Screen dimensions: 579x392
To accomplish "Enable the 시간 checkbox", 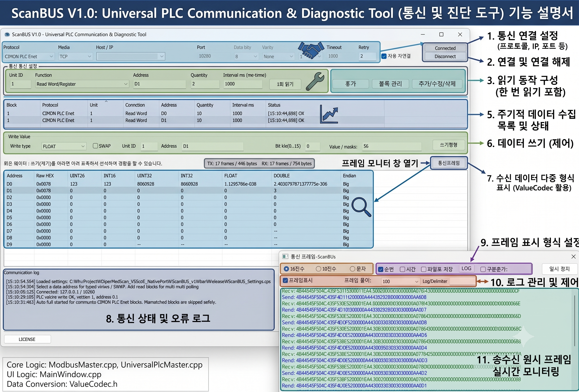I will click(x=402, y=269).
